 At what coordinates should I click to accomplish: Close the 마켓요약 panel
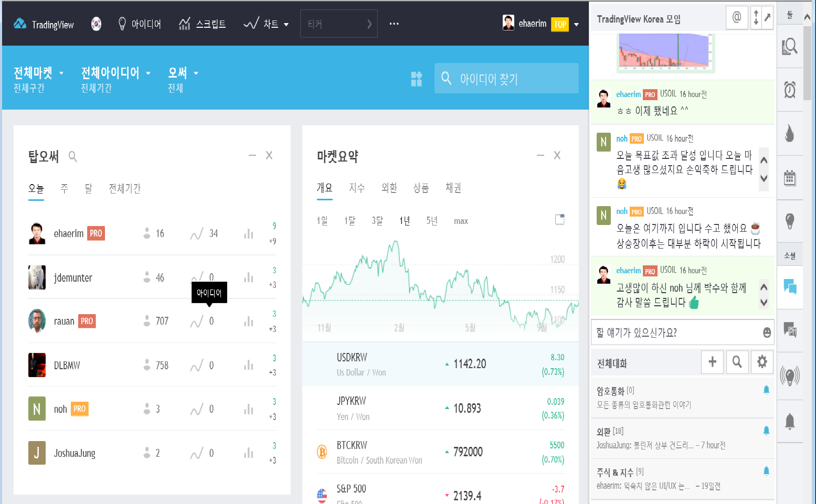[557, 155]
